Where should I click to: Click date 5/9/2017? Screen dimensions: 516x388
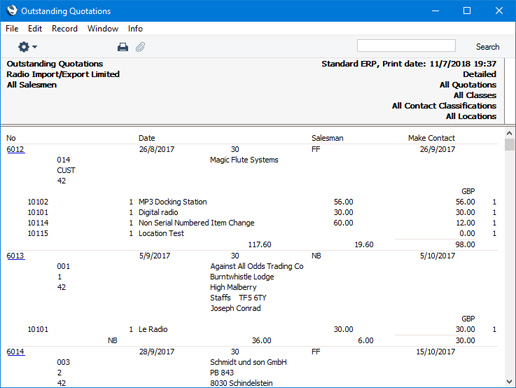coord(155,256)
